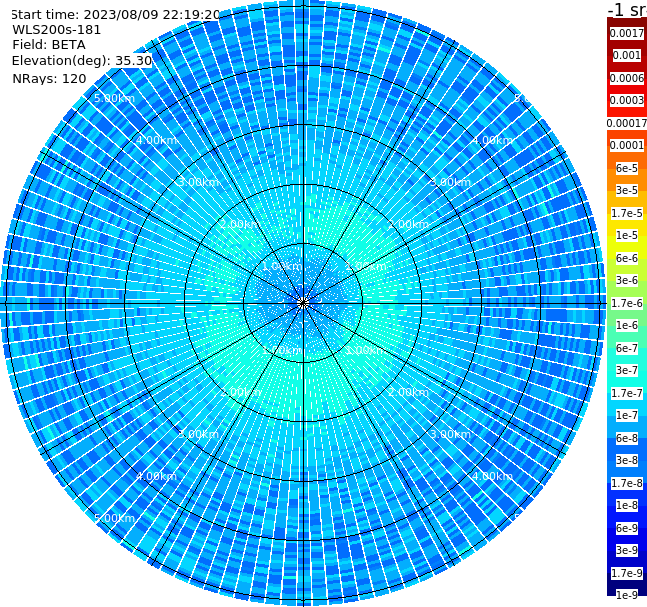
Task: Select the 3e-8 colorbar value
Action: coord(627,460)
